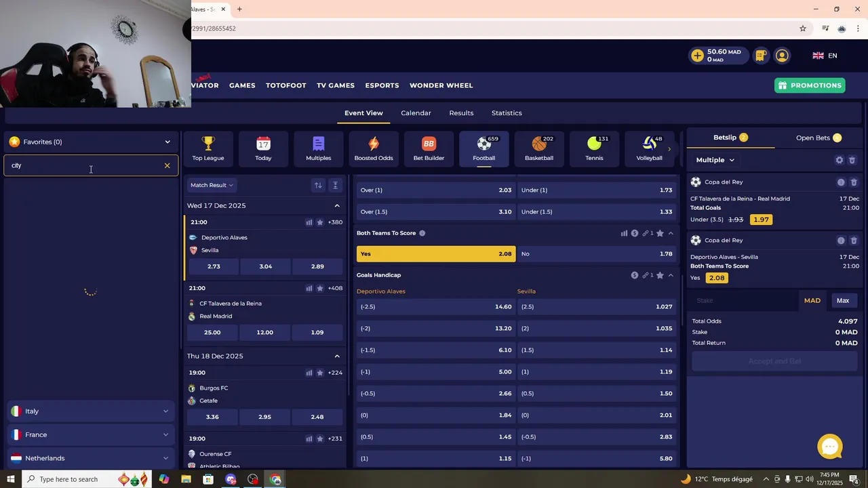Click Real Madrid win odds 1.09

click(317, 332)
